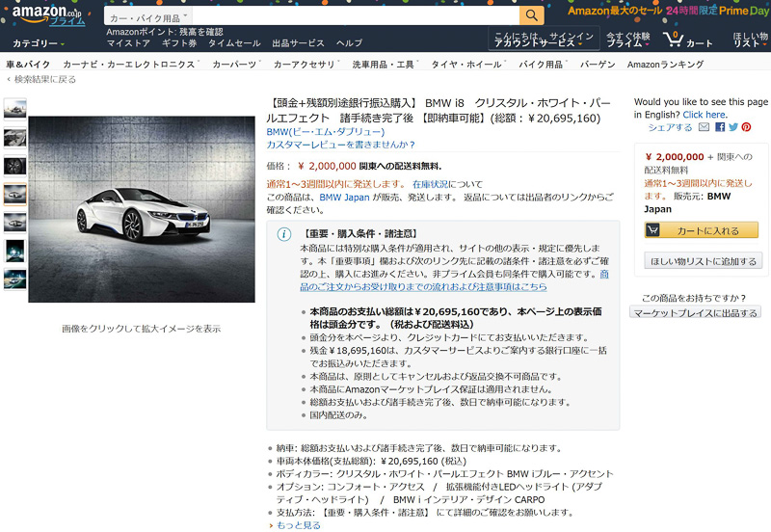
Task: Expand カーアクセサリ menu
Action: pos(306,64)
